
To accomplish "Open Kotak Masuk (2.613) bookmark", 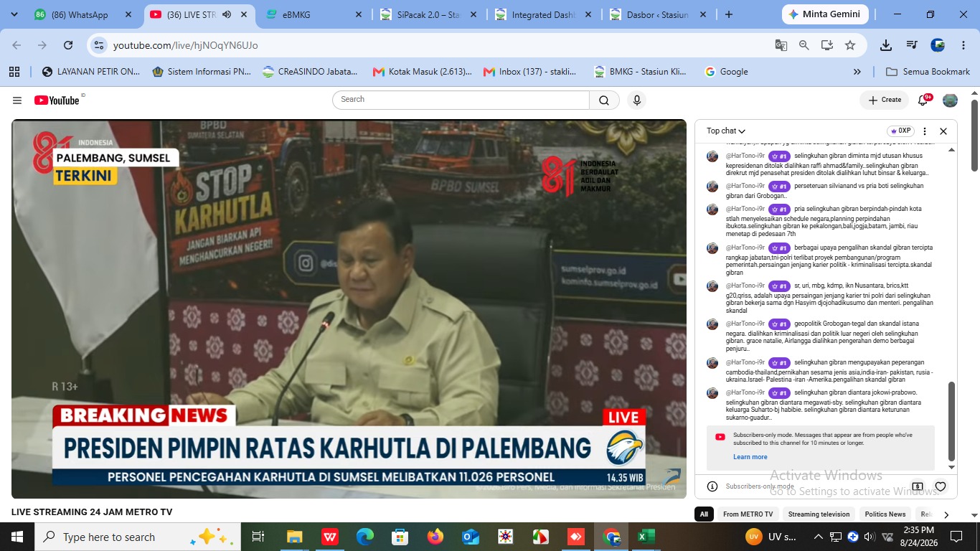I will (x=423, y=72).
